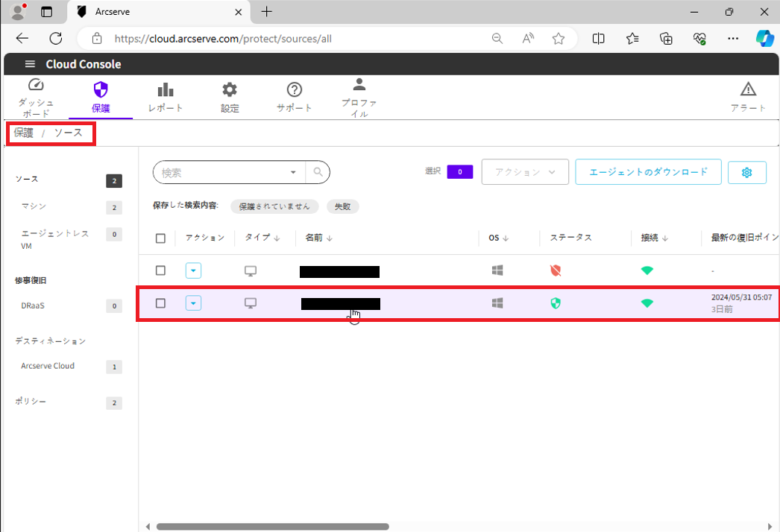The height and width of the screenshot is (532, 780).
Task: Open the ダッシュボード dashboard icon
Action: coord(36,86)
